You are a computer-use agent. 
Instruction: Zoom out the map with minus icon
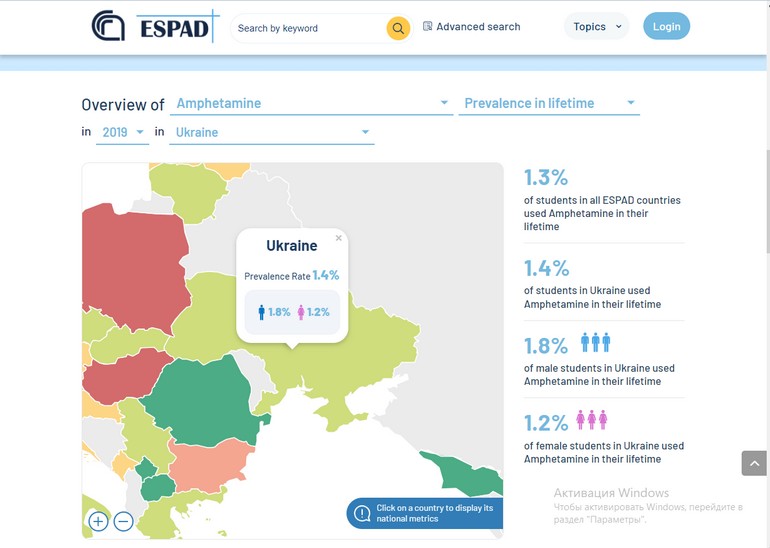tap(123, 521)
